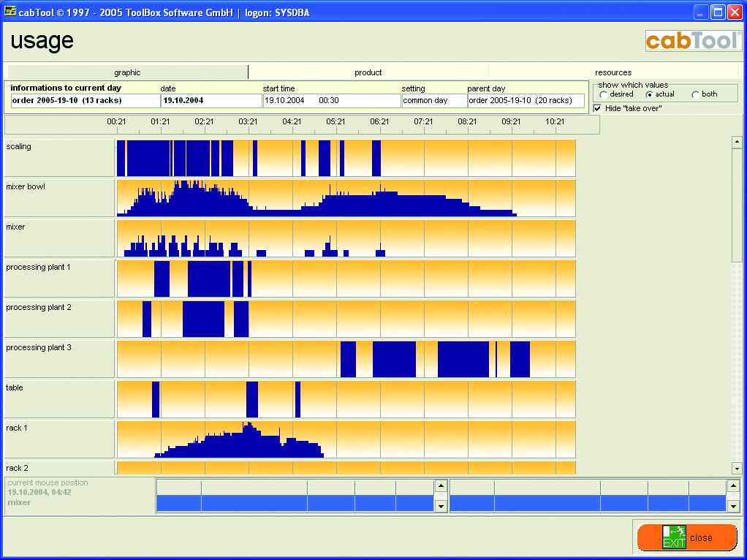The image size is (747, 560).
Task: Click the 07:21 time marker
Action: (x=423, y=121)
